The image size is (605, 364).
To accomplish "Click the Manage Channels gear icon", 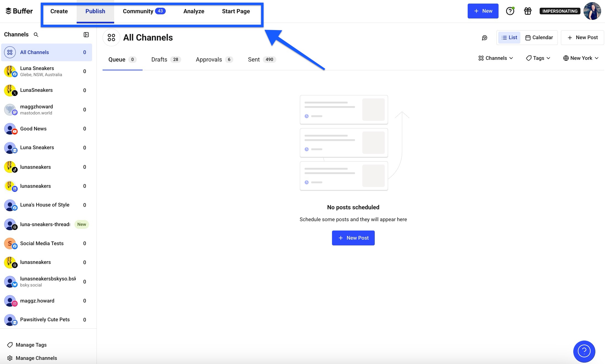I will [x=10, y=358].
